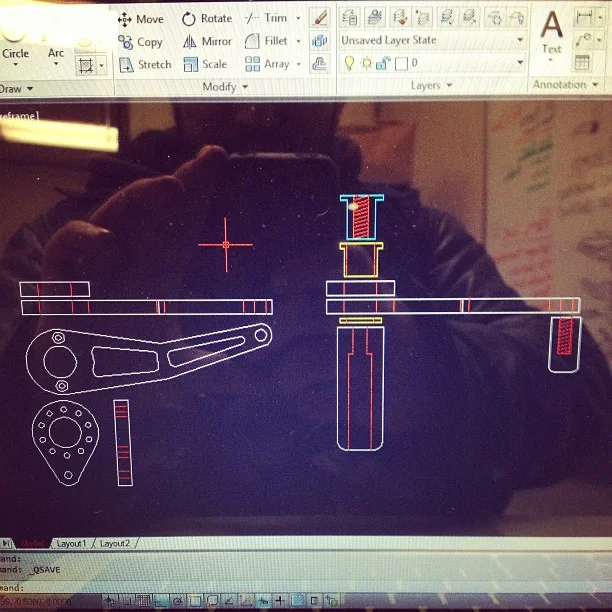Select the Mirror tool
The height and width of the screenshot is (612, 612).
[207, 41]
